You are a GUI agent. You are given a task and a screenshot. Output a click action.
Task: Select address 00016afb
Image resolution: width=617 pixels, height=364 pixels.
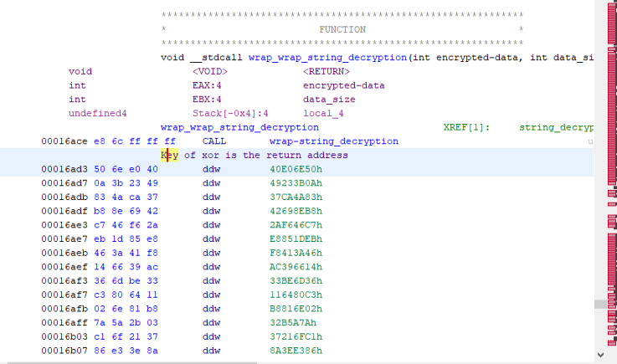(64, 309)
